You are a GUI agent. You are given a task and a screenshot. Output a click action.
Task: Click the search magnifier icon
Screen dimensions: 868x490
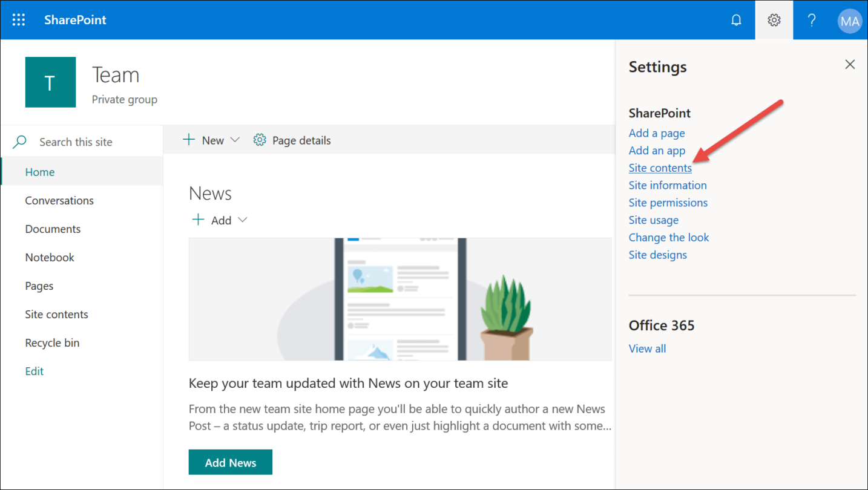point(20,142)
